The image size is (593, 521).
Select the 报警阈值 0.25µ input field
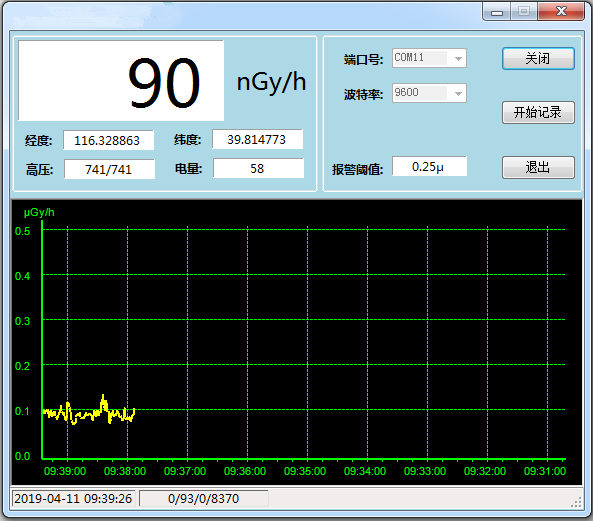(429, 166)
